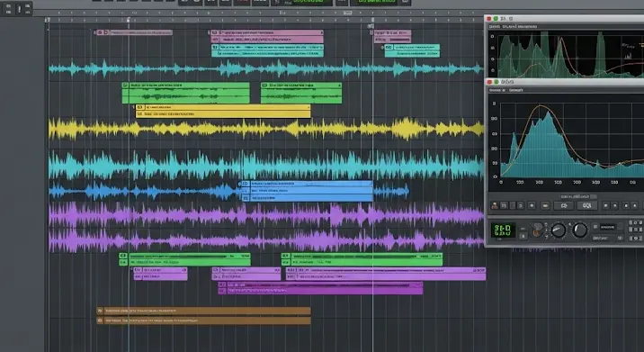
Task: Click the dense cyan waveform below the yellow one
Action: (266, 166)
